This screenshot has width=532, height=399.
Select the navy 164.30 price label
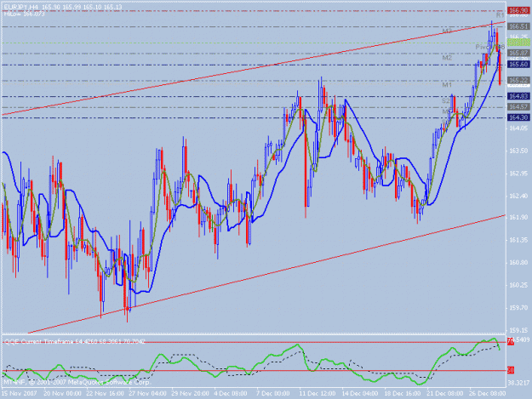(518, 117)
